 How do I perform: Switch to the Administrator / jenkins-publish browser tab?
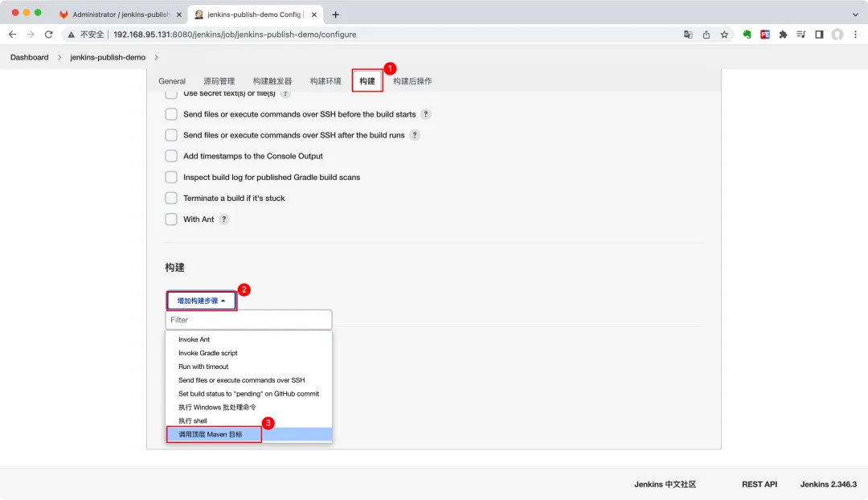[x=121, y=15]
